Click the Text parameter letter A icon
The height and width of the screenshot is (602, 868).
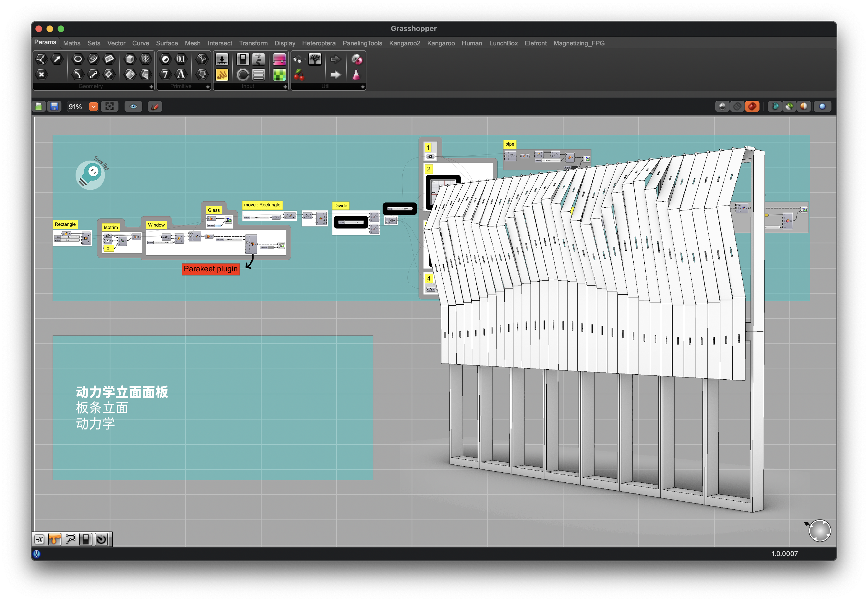tap(181, 74)
